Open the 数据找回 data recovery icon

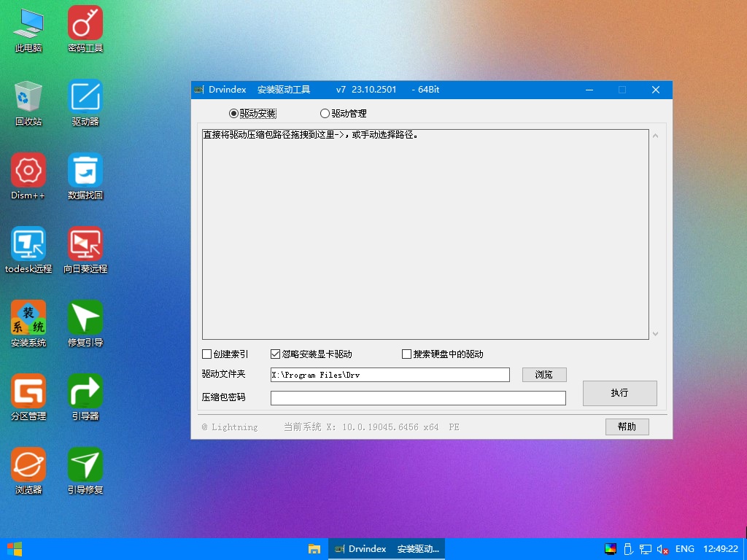85,170
